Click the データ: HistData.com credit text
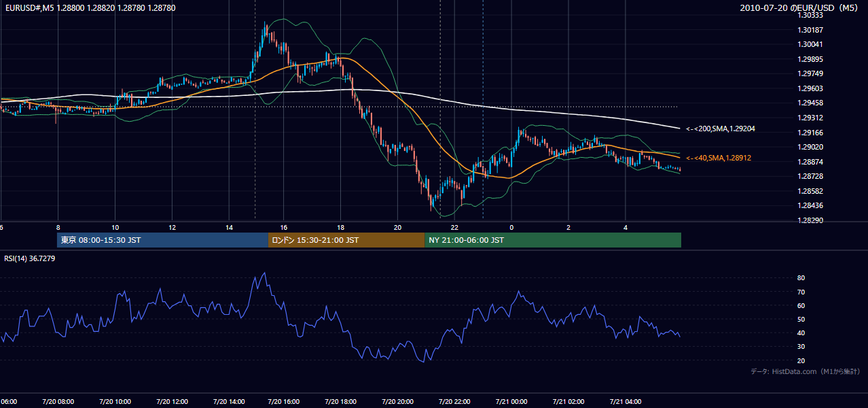868x408 pixels. pyautogui.click(x=806, y=371)
